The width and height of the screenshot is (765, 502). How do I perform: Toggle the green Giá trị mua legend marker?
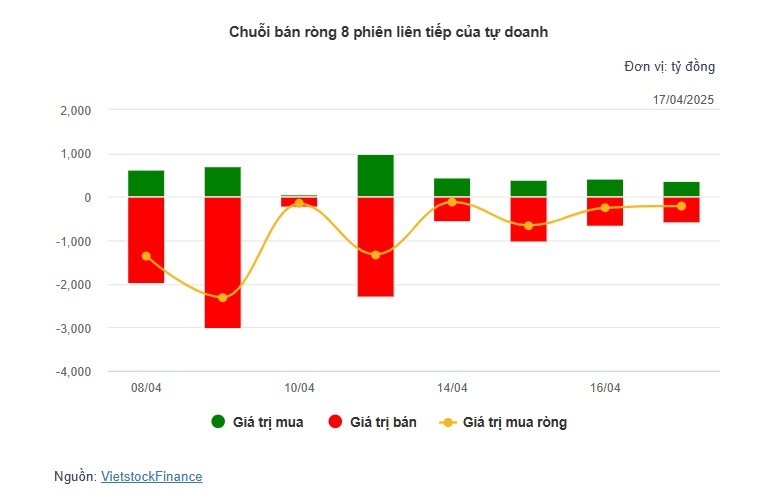(x=218, y=422)
